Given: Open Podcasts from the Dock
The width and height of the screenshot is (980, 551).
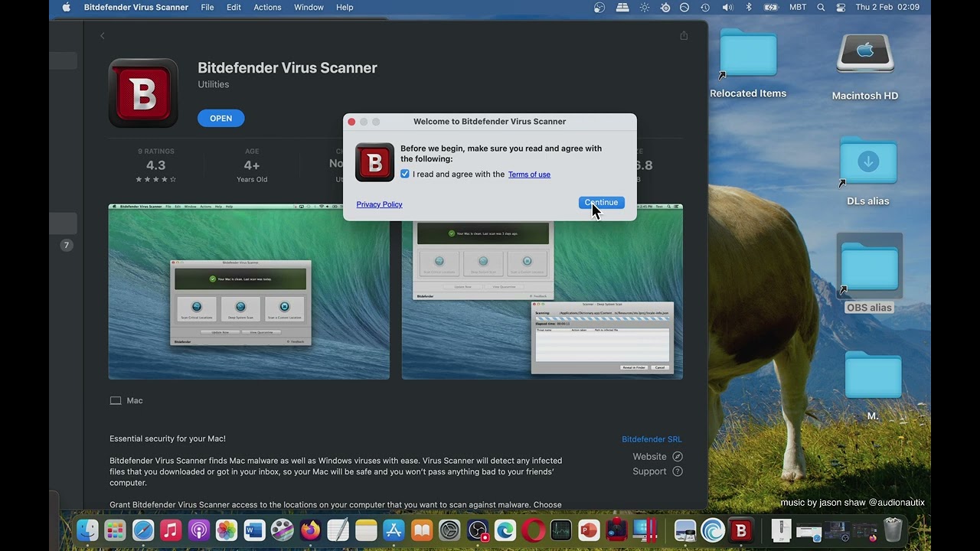Looking at the screenshot, I should tap(199, 530).
